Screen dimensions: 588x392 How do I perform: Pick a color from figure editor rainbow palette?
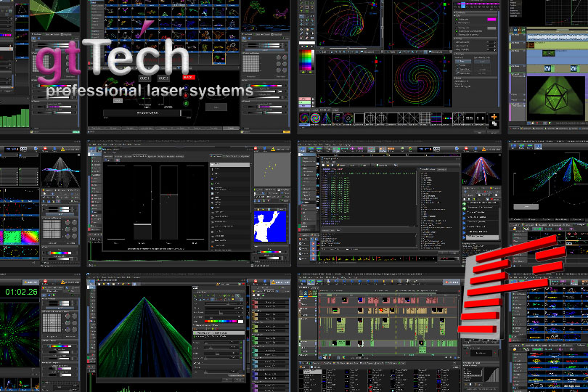pyautogui.click(x=306, y=60)
